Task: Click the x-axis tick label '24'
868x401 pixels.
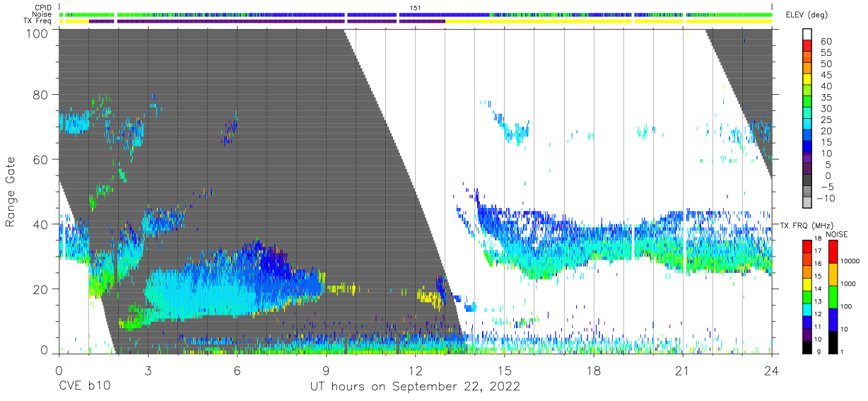Action: click(x=772, y=370)
